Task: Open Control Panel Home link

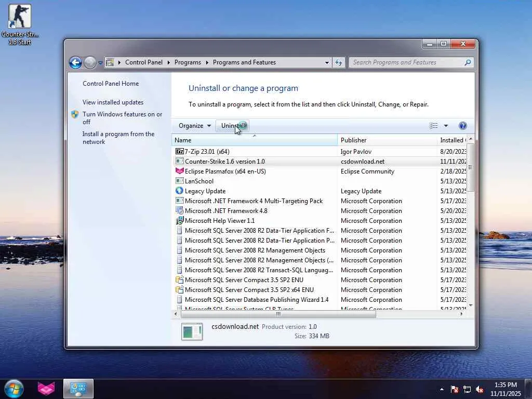Action: [x=111, y=84]
